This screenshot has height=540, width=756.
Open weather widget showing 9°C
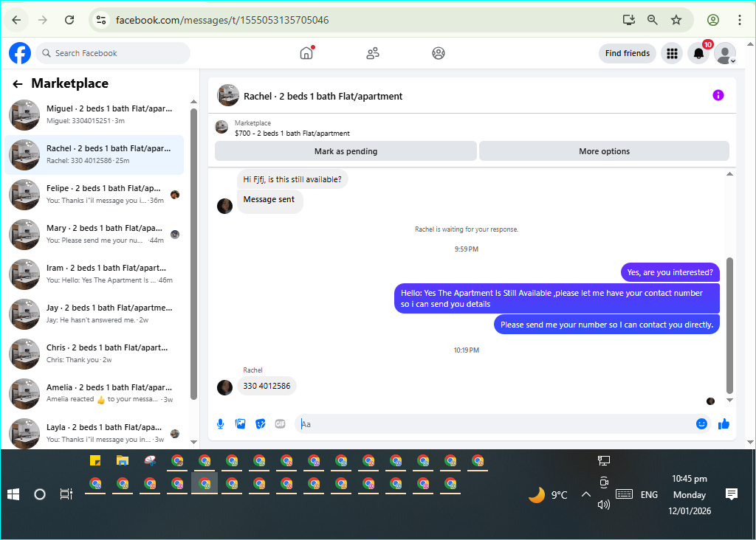[x=549, y=495]
